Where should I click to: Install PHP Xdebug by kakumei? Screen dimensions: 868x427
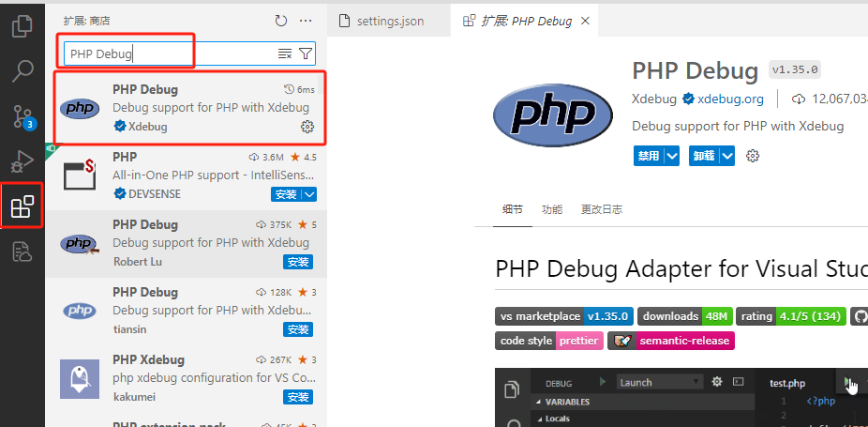pos(298,397)
